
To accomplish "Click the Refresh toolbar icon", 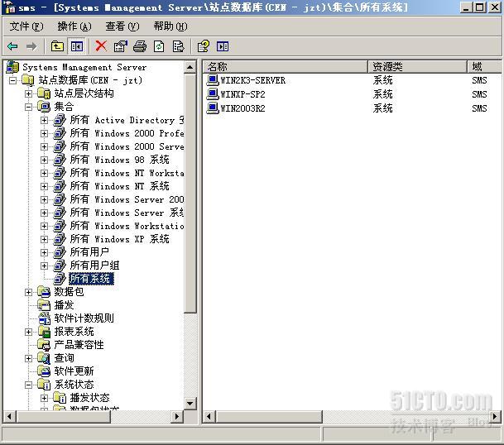I will [159, 46].
